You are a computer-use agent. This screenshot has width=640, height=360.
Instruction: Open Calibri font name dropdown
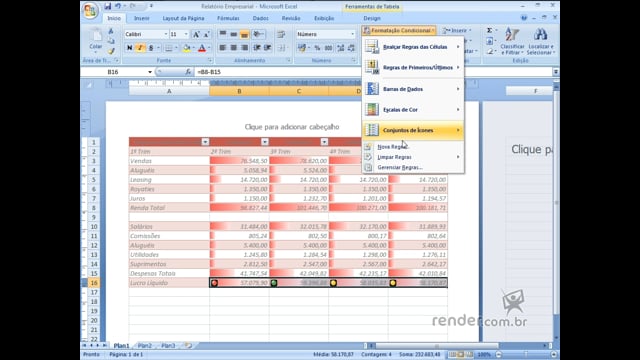(x=166, y=34)
